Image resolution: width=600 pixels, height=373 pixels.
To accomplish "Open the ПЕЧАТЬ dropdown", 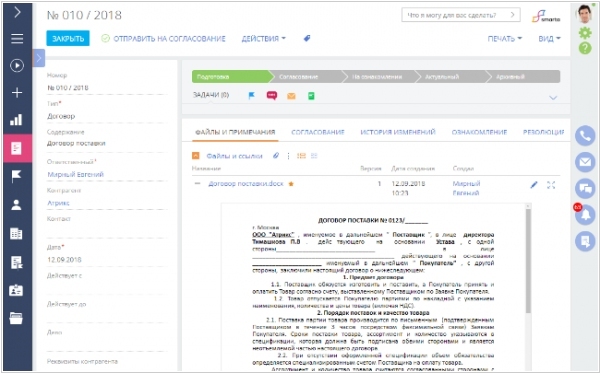I will click(505, 39).
